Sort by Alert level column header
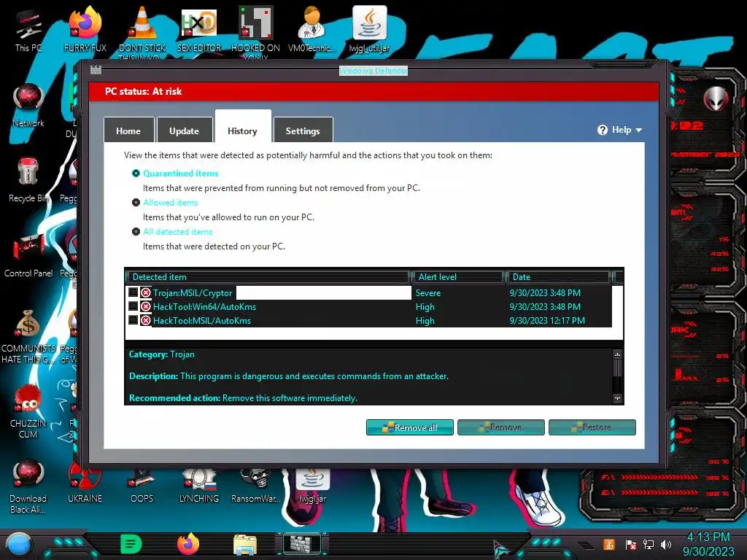747x560 pixels. point(459,276)
